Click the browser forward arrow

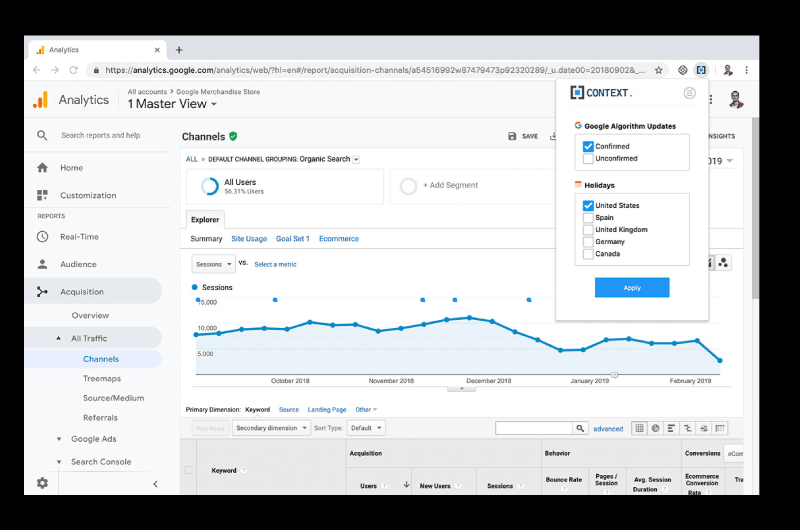55,70
